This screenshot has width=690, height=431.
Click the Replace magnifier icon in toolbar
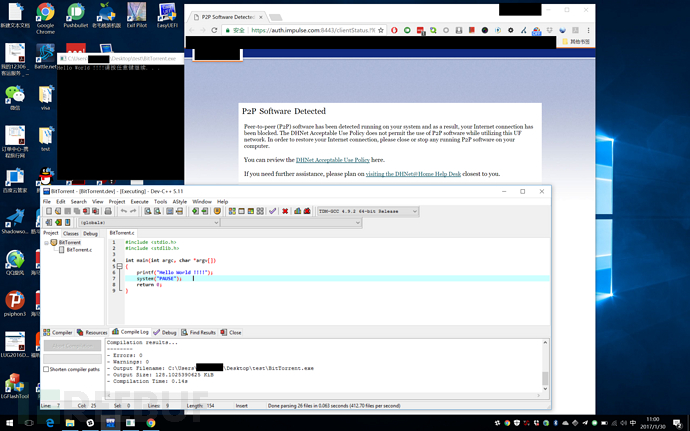coord(157,211)
